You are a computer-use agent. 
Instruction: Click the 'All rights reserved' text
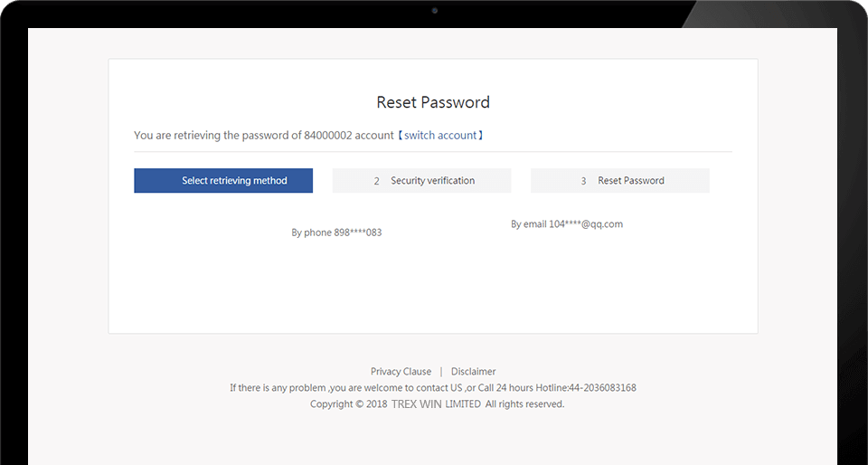tap(524, 404)
